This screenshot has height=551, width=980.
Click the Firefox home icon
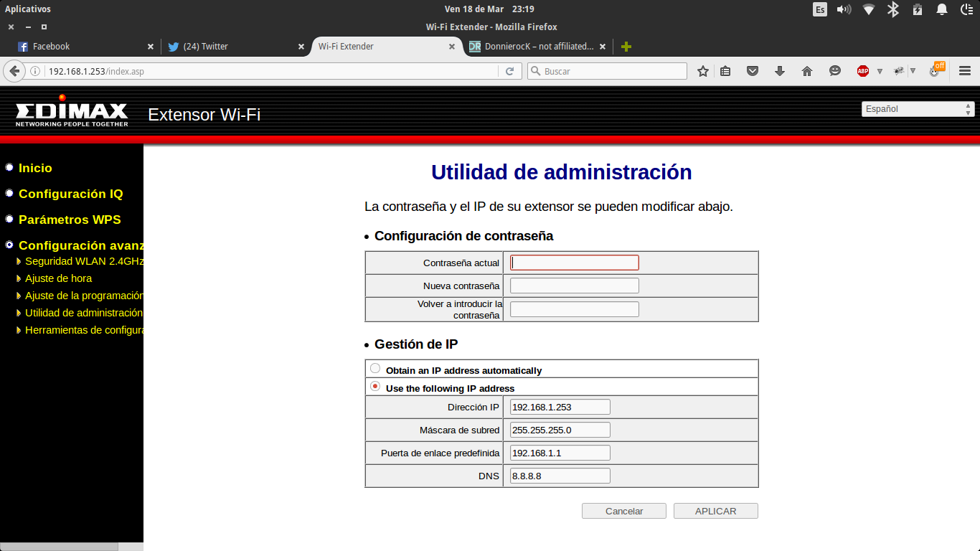pos(806,71)
